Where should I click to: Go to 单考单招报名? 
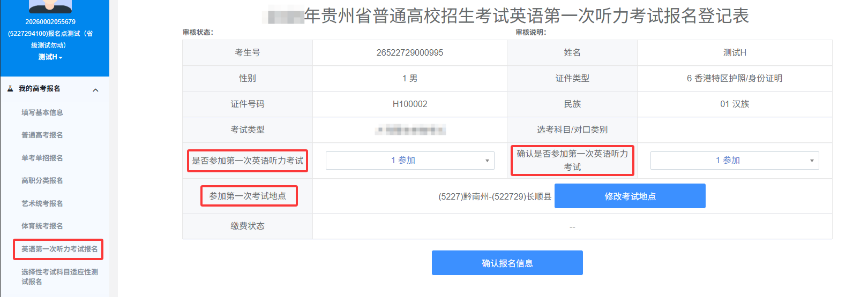tap(42, 158)
